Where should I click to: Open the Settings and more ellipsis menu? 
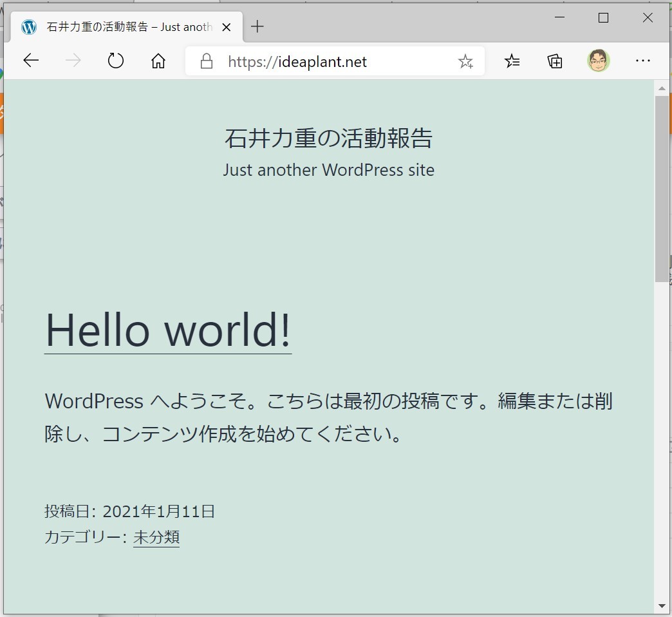pos(642,61)
